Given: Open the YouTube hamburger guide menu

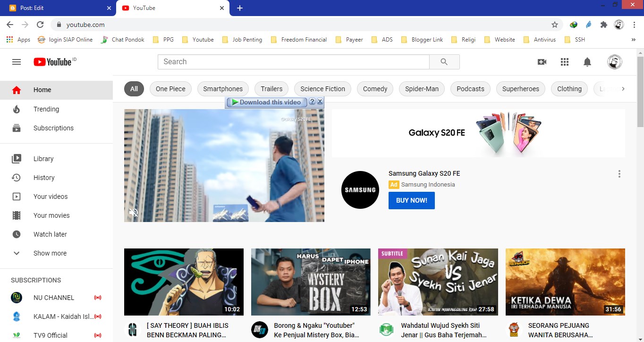Looking at the screenshot, I should pyautogui.click(x=17, y=62).
